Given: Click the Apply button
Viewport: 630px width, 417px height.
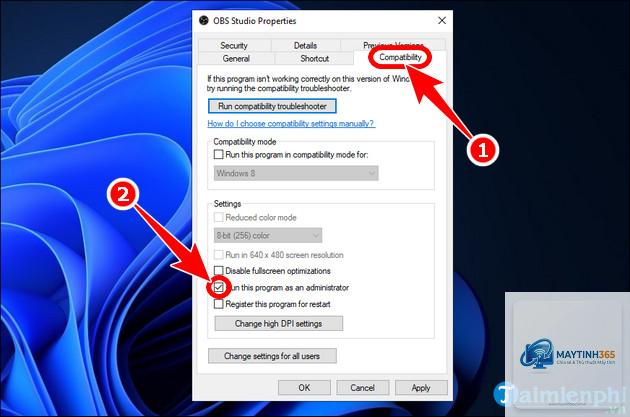Looking at the screenshot, I should tap(421, 388).
